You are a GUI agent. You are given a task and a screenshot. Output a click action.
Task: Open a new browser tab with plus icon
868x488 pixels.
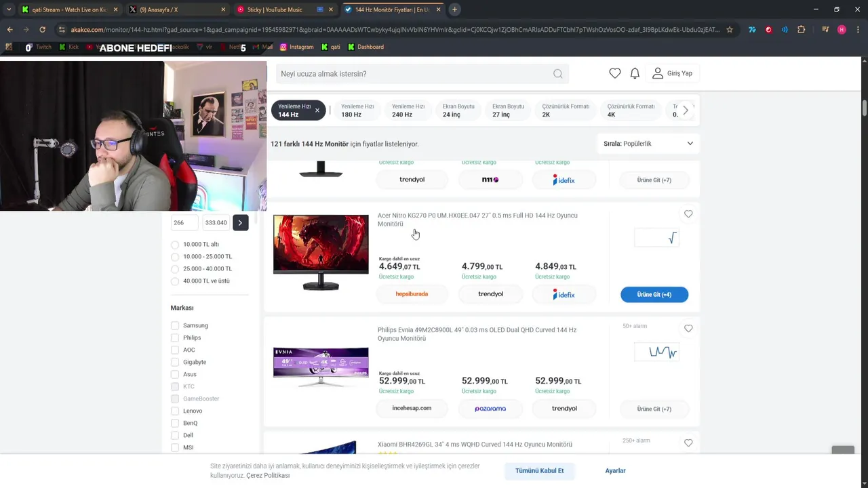454,9
